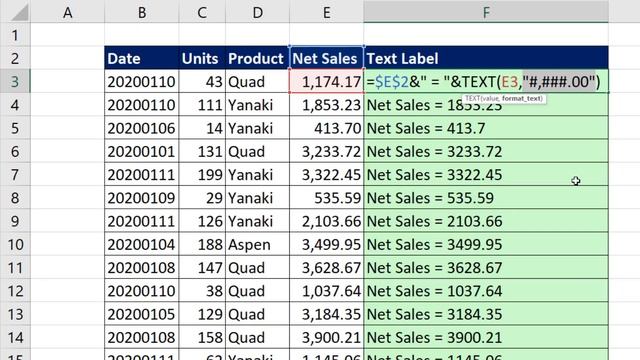Click label 'Net Sales = 3322.45'
The width and height of the screenshot is (640, 360).
(x=486, y=175)
